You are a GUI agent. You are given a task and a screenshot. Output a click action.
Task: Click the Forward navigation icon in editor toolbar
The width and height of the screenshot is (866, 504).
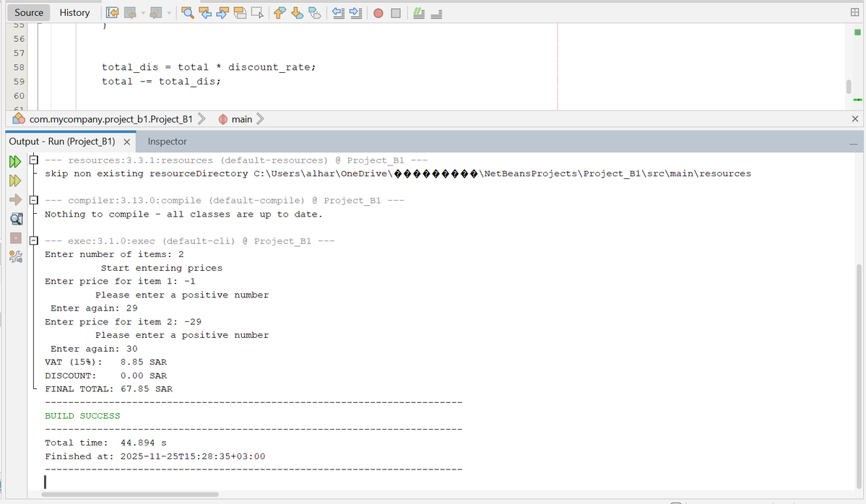[156, 13]
